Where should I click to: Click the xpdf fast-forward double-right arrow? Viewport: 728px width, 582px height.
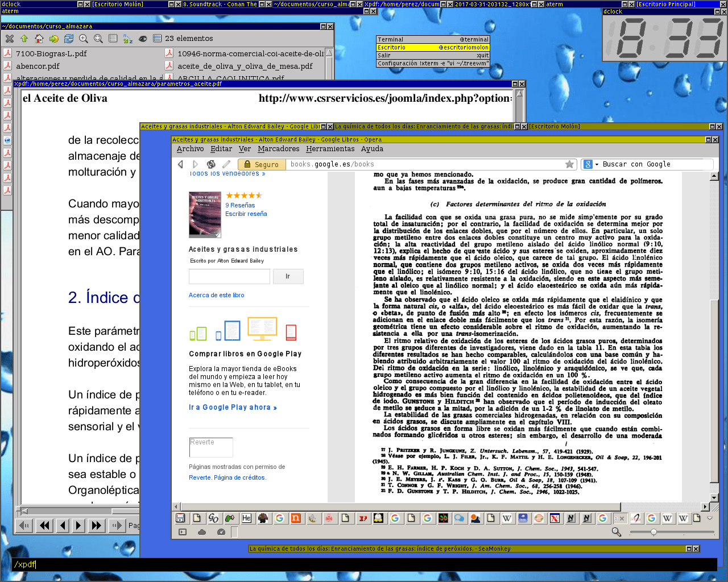point(97,526)
